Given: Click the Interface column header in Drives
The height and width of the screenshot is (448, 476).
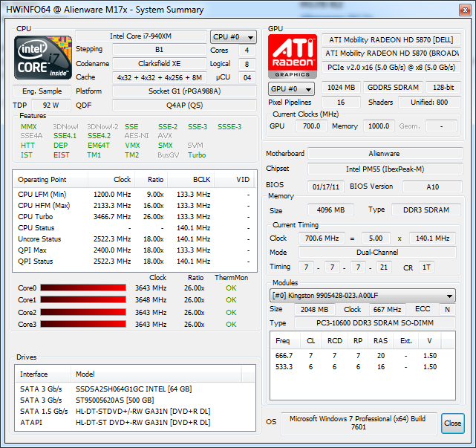Looking at the screenshot, I should pyautogui.click(x=43, y=374).
